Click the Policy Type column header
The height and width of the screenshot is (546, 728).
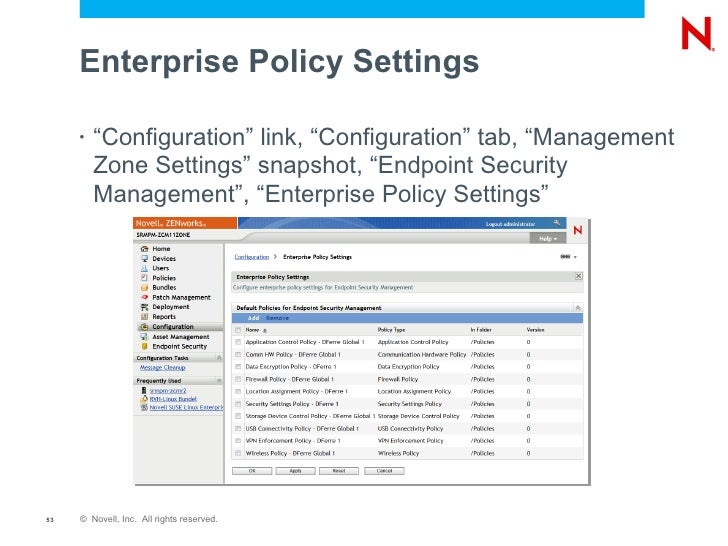point(391,330)
